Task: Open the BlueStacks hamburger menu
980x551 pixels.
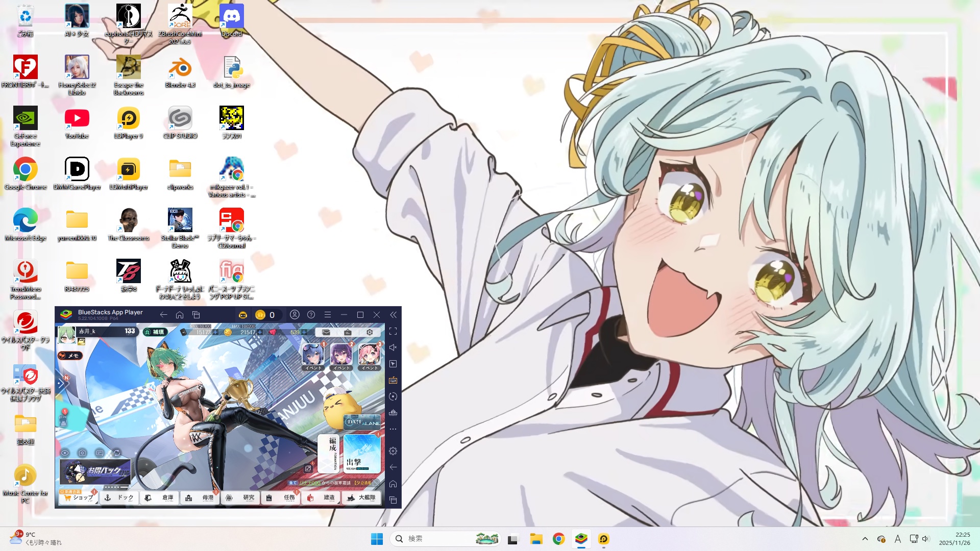Action: coord(328,315)
